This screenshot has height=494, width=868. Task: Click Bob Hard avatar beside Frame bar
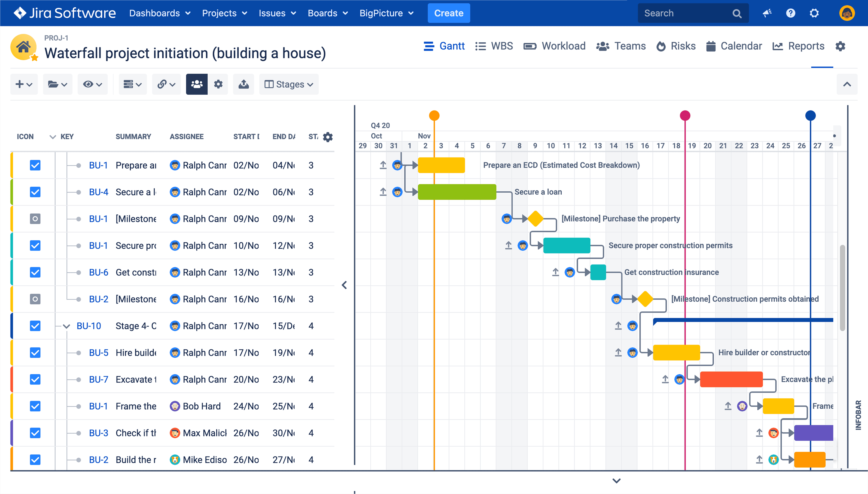coord(742,406)
